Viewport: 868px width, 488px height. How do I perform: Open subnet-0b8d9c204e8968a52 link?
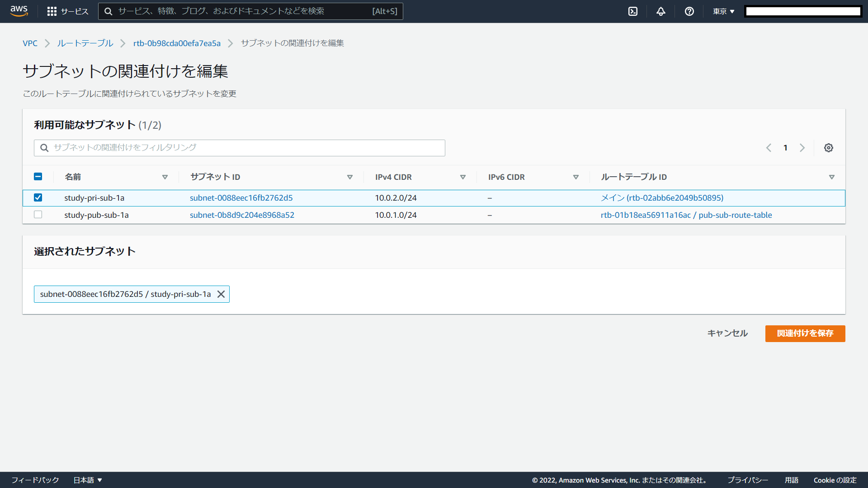pyautogui.click(x=242, y=215)
